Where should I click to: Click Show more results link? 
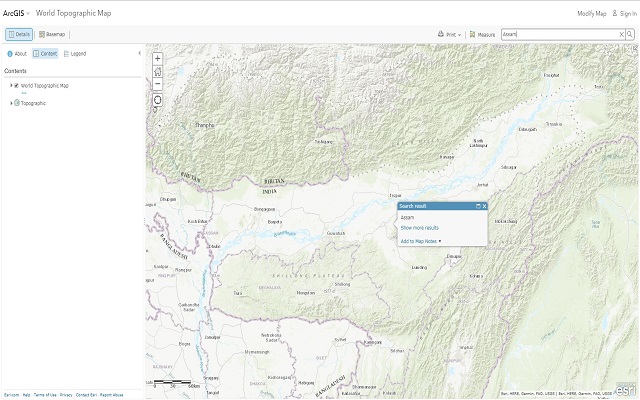420,228
